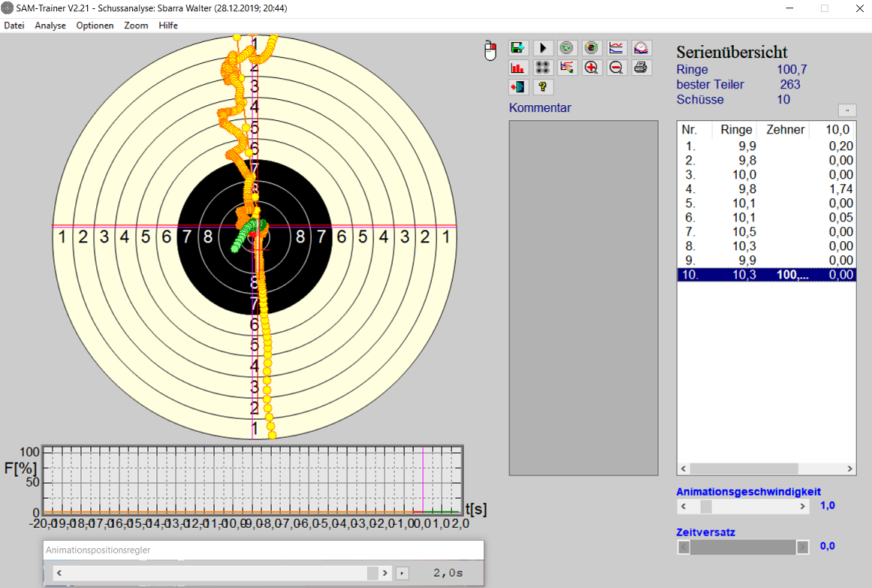Click right arrow of shot list horizontal scrollbar
The height and width of the screenshot is (588, 872).
[849, 469]
